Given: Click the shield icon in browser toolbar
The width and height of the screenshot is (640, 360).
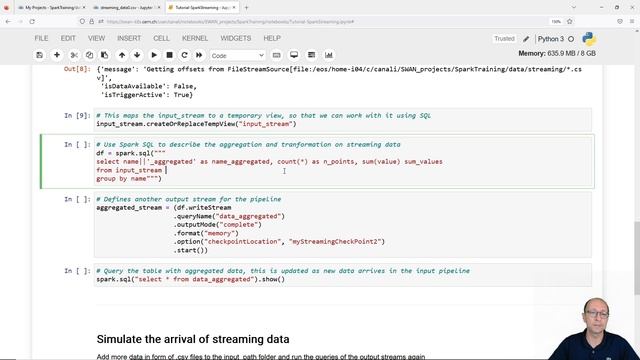Looking at the screenshot, I should coord(620,22).
